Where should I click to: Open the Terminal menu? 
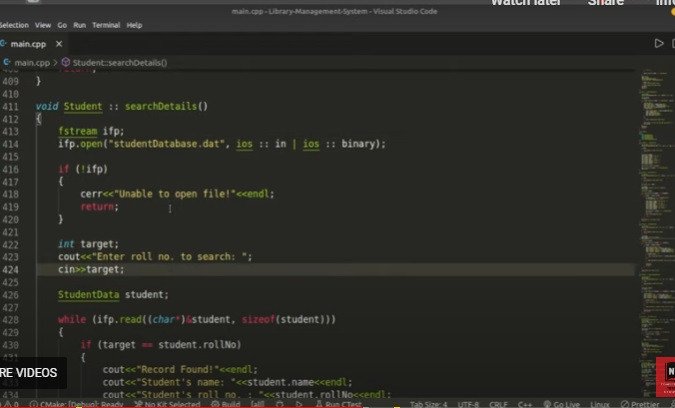(x=106, y=24)
